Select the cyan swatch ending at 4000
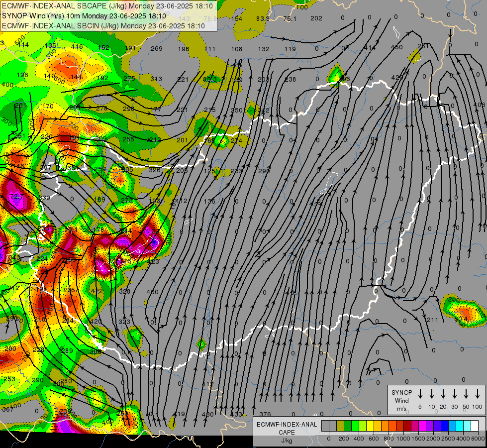The width and height of the screenshot is (487, 448). point(459,426)
